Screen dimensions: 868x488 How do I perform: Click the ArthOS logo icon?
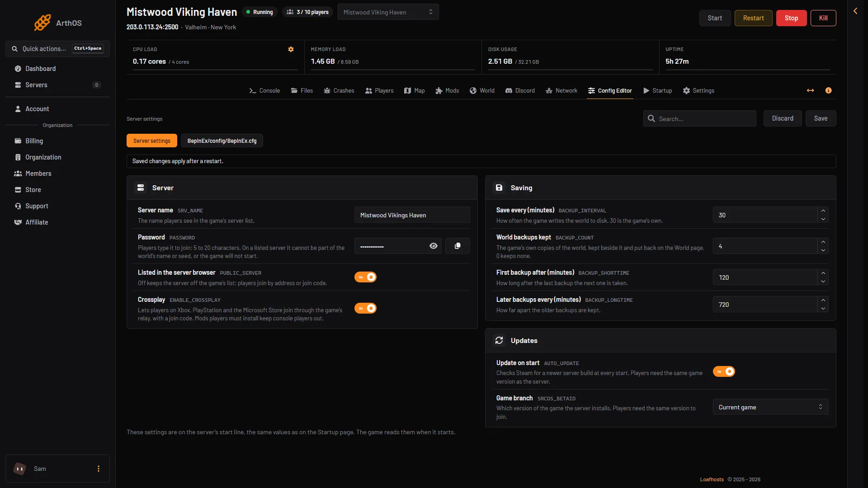coord(42,23)
